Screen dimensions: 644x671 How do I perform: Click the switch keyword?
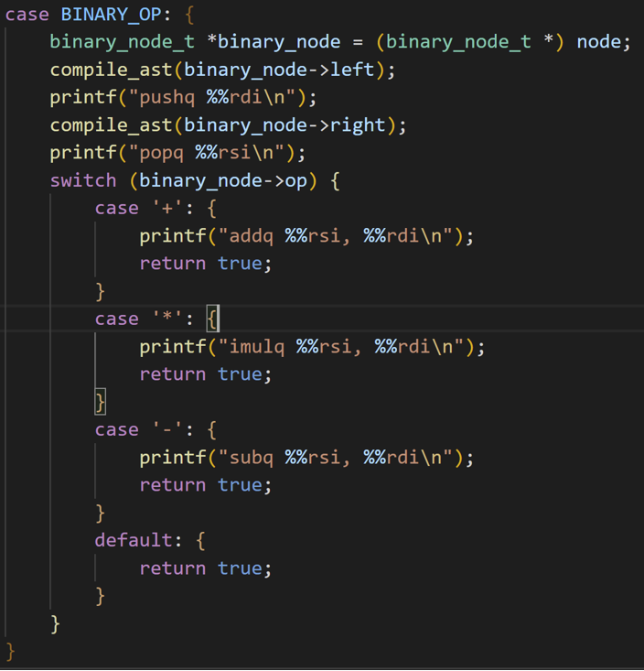coord(83,180)
